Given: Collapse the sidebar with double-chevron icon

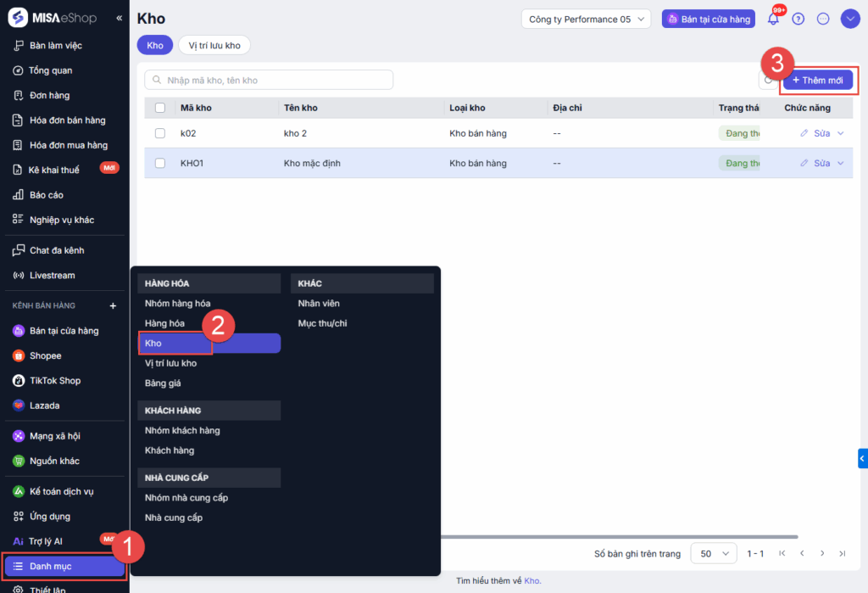Looking at the screenshot, I should 119,19.
